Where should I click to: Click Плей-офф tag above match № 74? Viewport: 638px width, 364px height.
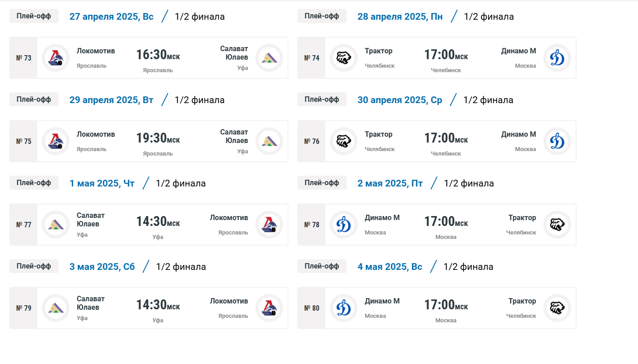coord(322,16)
